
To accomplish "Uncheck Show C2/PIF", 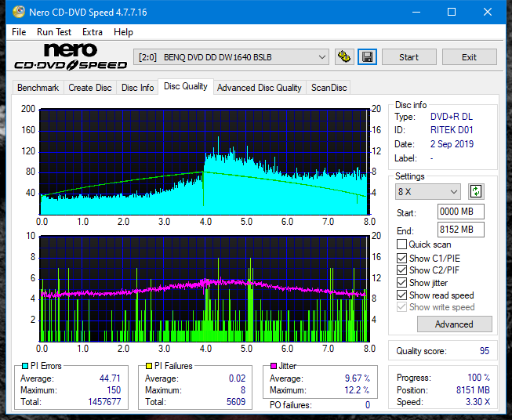I will coord(401,270).
